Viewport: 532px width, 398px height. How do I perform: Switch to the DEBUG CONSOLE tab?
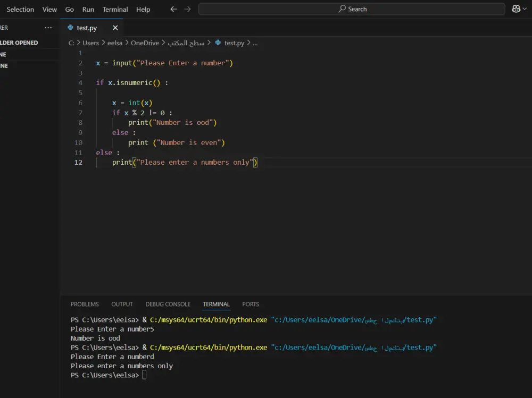[168, 304]
